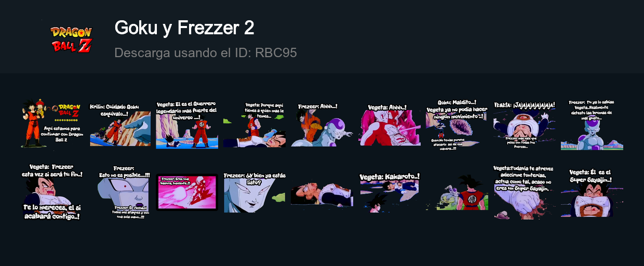644x266 pixels.
Task: Open the 'Él es el Super Sayajin' sticker
Action: pyautogui.click(x=592, y=192)
